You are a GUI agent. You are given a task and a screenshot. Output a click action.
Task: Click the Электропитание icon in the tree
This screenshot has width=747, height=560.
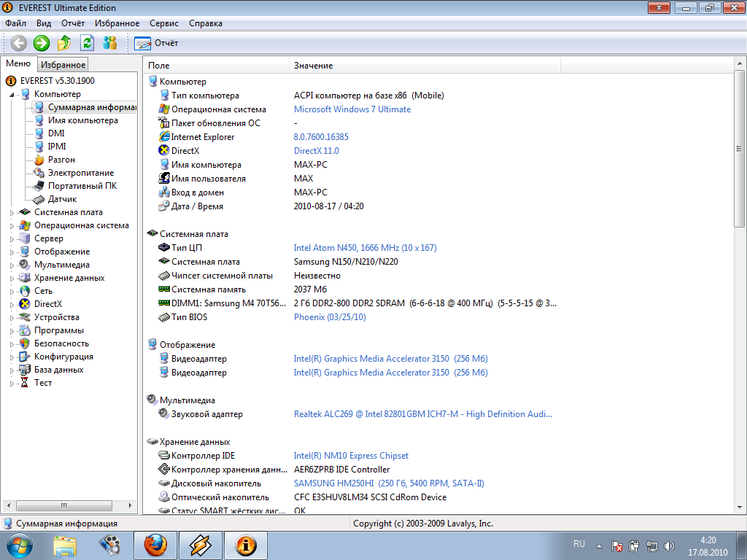[x=39, y=173]
